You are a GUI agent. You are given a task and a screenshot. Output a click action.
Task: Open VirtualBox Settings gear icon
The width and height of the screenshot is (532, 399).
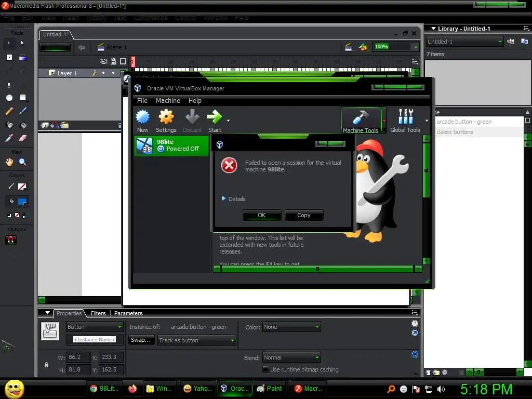point(166,121)
